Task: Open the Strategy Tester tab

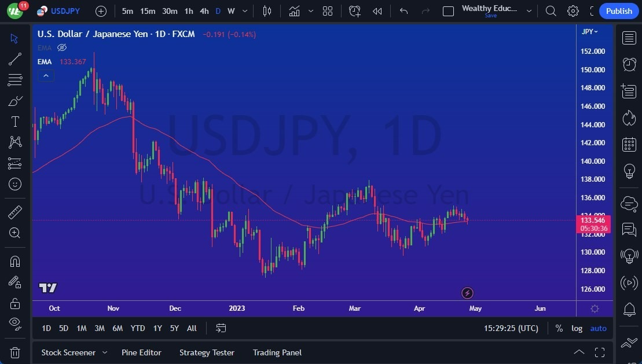Action: 207,352
